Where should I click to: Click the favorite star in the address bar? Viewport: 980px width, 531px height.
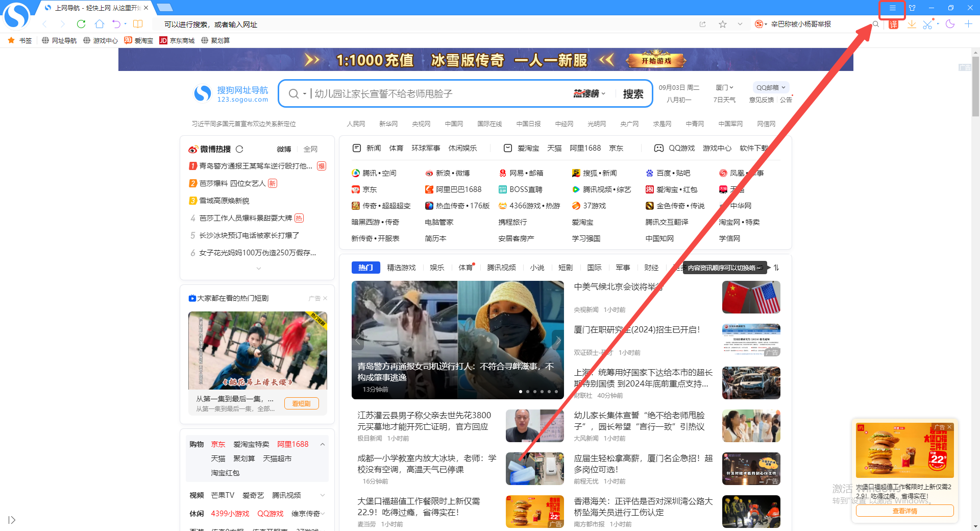pos(723,23)
